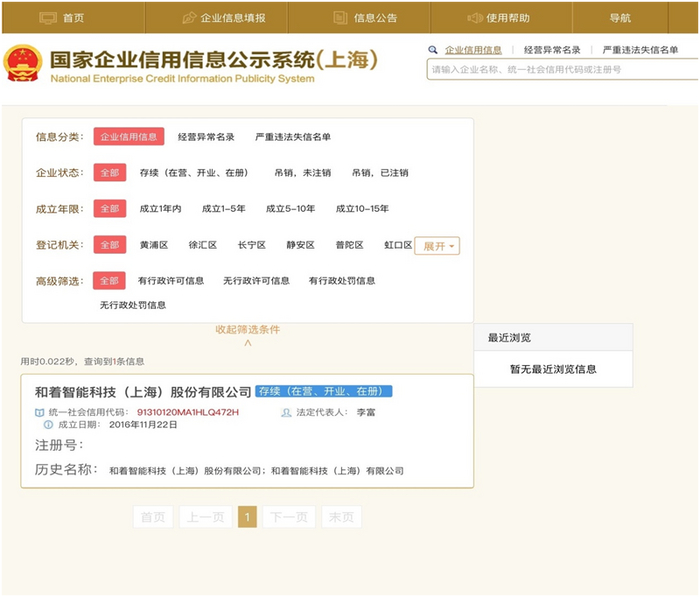Click the magnifier search icon
700x597 pixels.
(x=433, y=49)
